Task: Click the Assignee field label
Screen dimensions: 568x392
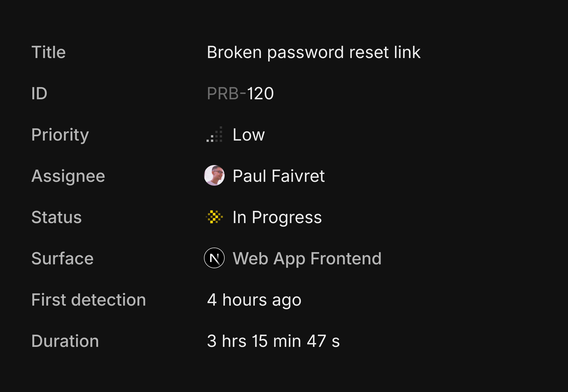Action: click(x=68, y=176)
